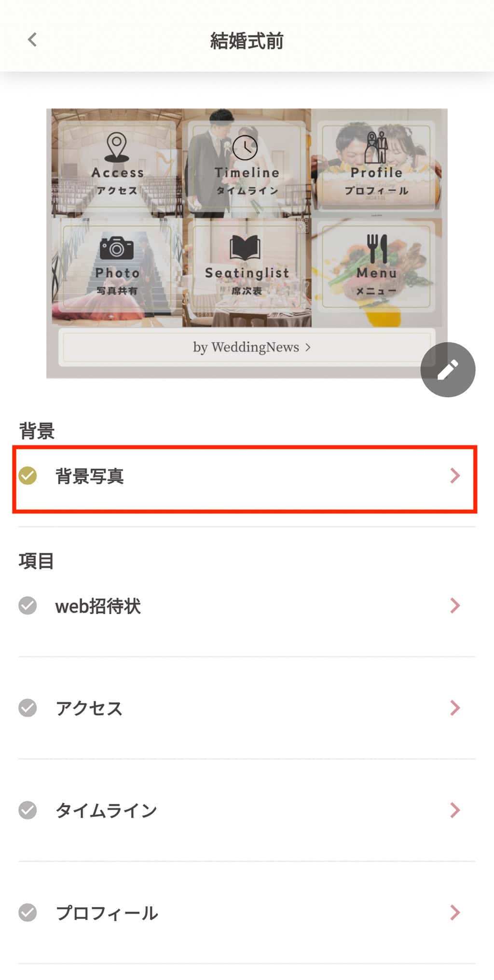Toggle the タイムライン check mark
Viewport: 494px width, 980px height.
point(27,810)
